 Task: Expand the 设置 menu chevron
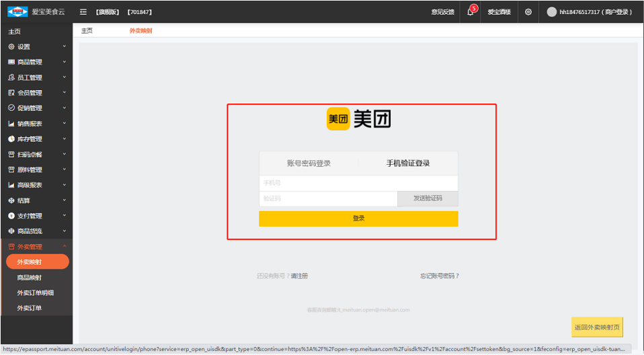coord(65,46)
